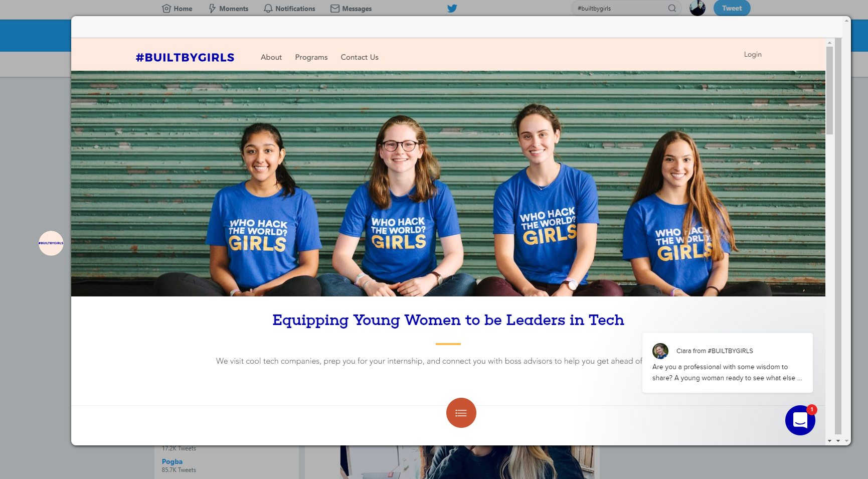Open Notifications bell icon

(x=268, y=9)
